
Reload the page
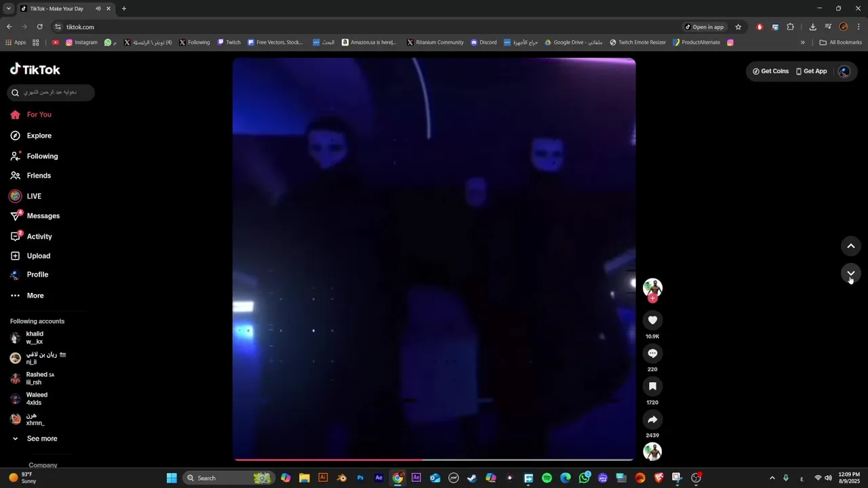(39, 27)
